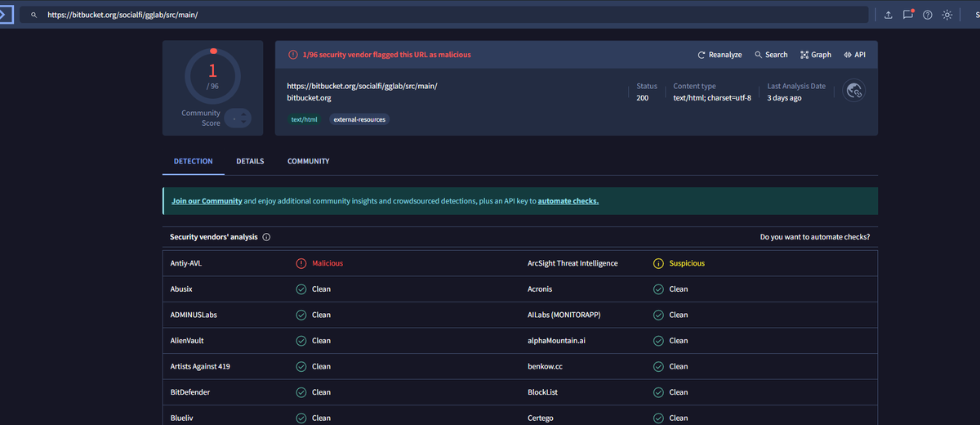Click the upload file icon
The height and width of the screenshot is (425, 980).
click(x=889, y=15)
